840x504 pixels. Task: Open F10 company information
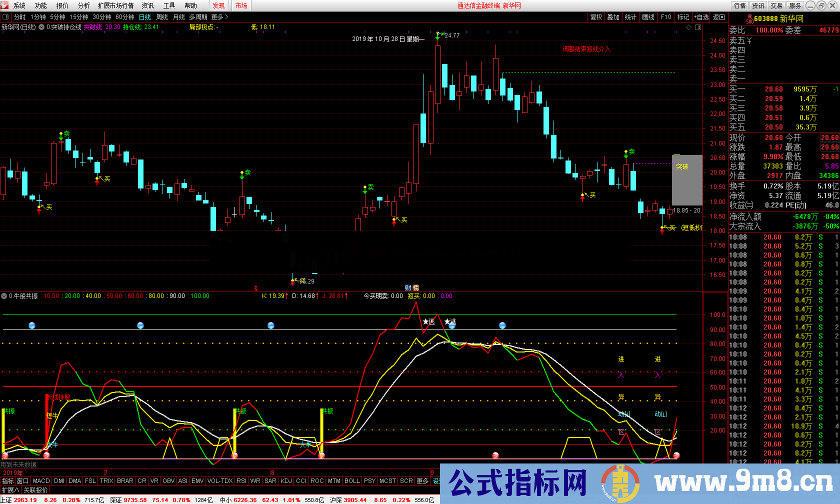pyautogui.click(x=665, y=16)
